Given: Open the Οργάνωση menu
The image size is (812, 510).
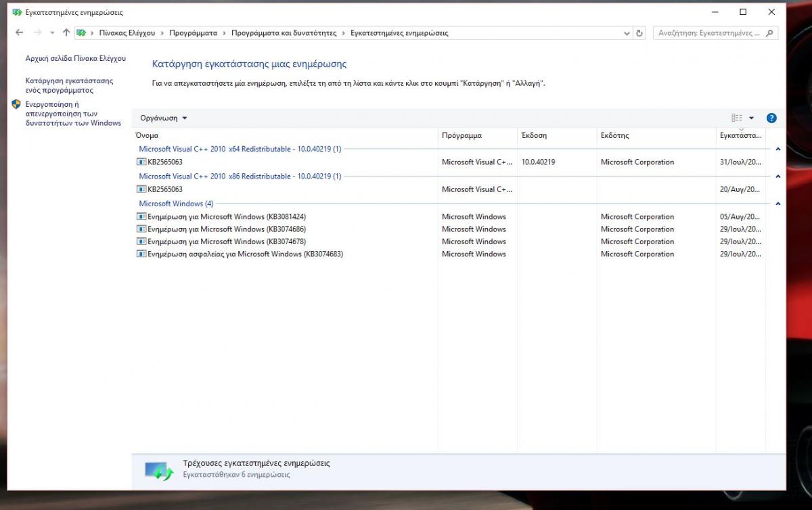Looking at the screenshot, I should tap(164, 118).
